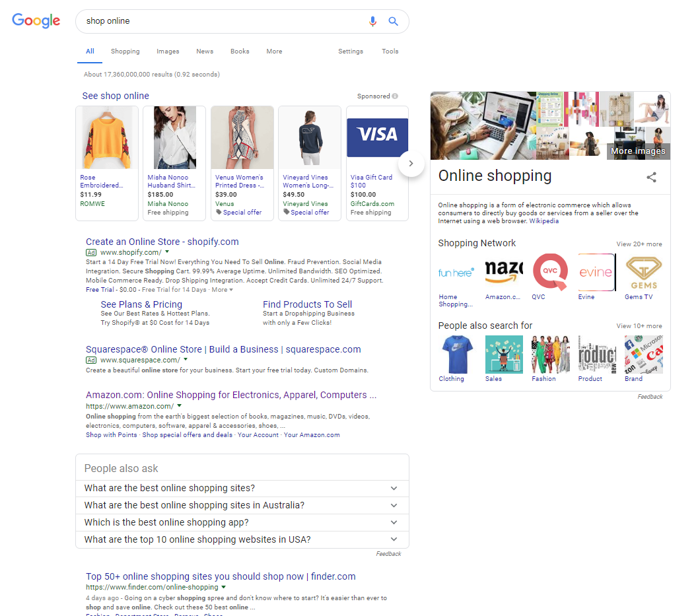Open the large laptop shopping image
This screenshot has height=616, width=700.
coord(483,126)
